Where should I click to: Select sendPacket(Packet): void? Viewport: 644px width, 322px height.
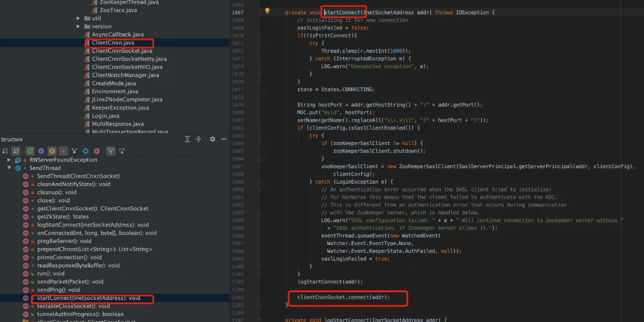point(70,281)
